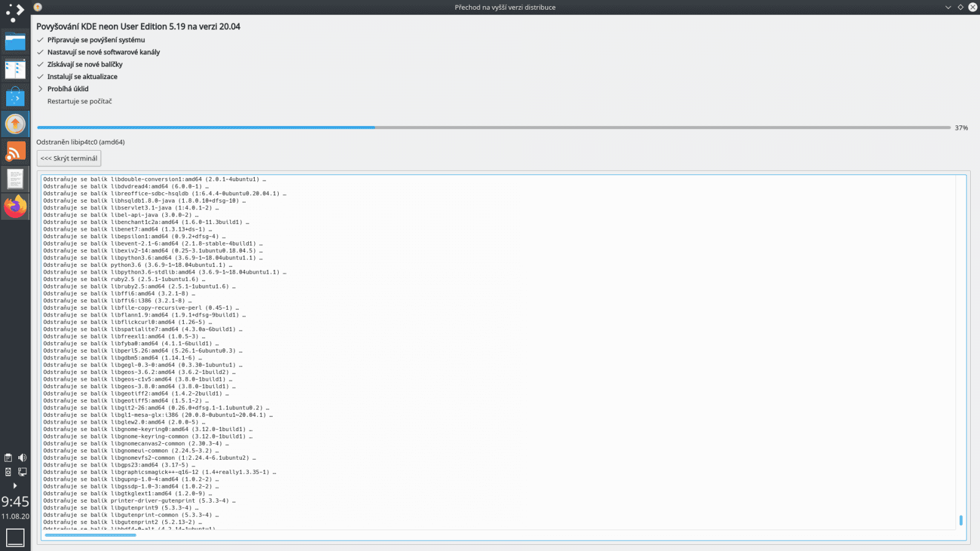Open the network connections tray icon
The width and height of the screenshot is (980, 551).
(x=22, y=471)
